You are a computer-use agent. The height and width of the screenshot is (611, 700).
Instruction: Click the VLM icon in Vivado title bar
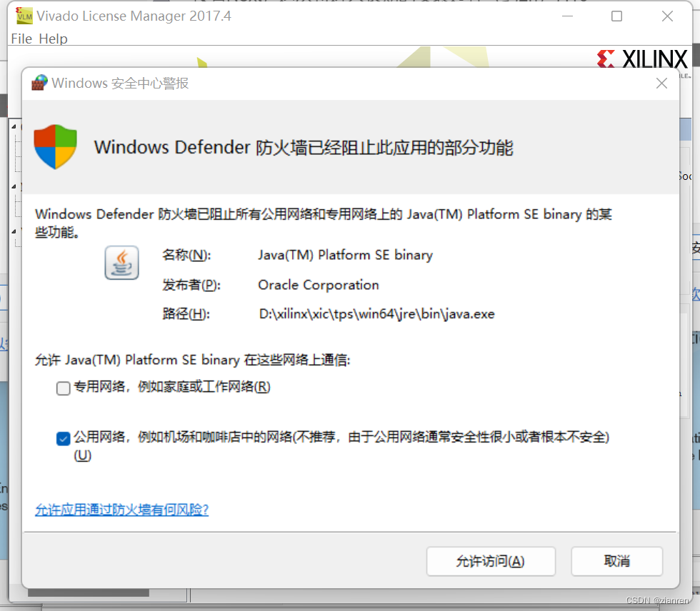tap(24, 16)
